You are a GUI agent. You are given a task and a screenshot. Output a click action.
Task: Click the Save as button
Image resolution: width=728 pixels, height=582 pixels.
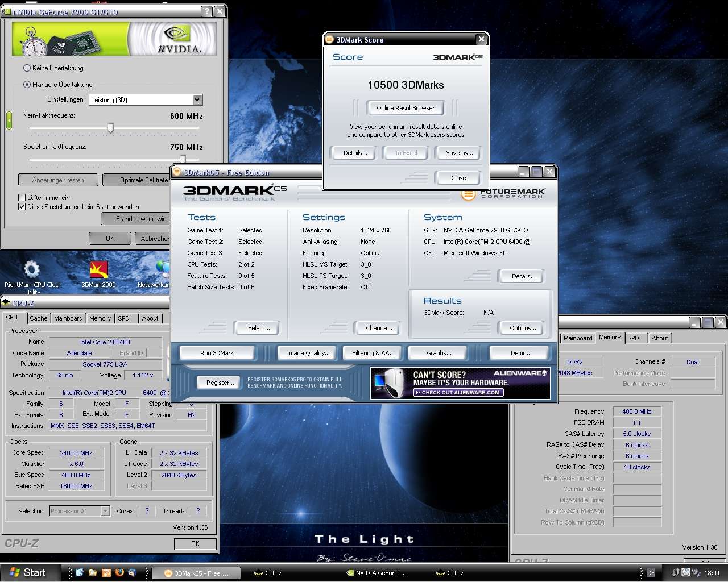(x=460, y=153)
